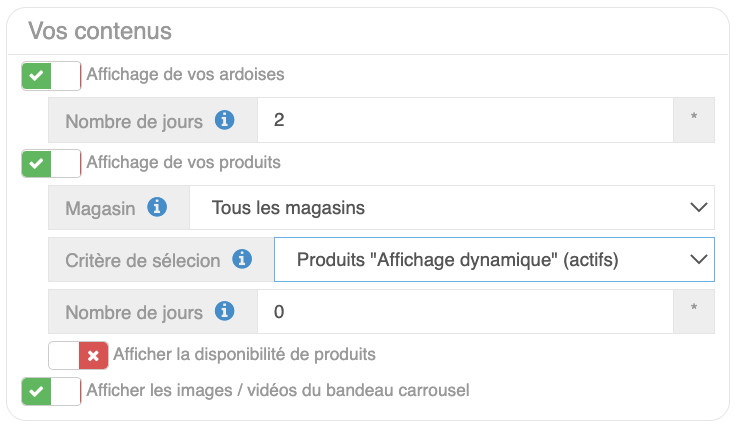Viewport: 736px width, 430px height.
Task: Click info icon for produits Nombre de jours
Action: [x=224, y=312]
